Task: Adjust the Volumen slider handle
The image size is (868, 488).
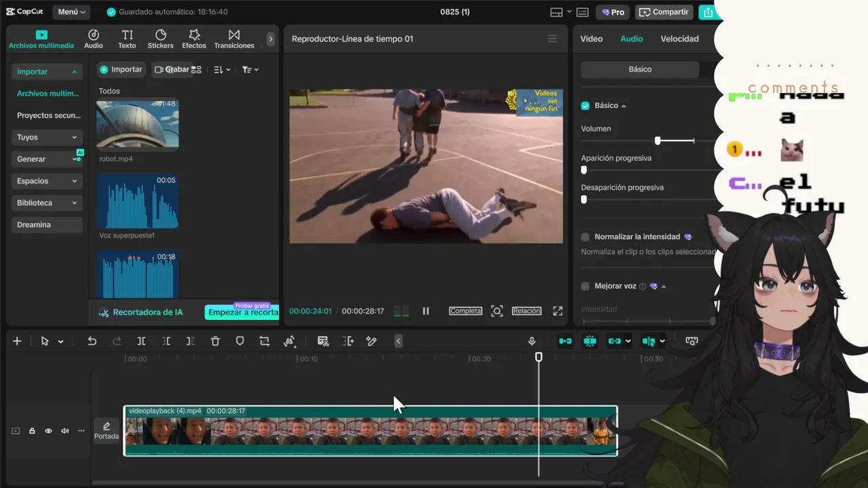Action: click(657, 140)
